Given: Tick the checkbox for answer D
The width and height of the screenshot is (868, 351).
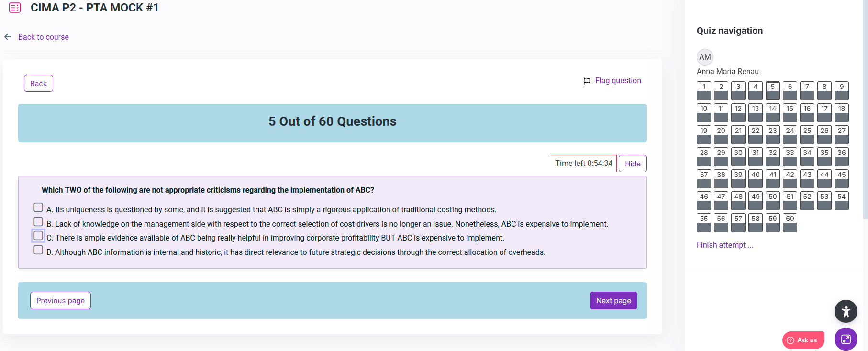Looking at the screenshot, I should [38, 250].
